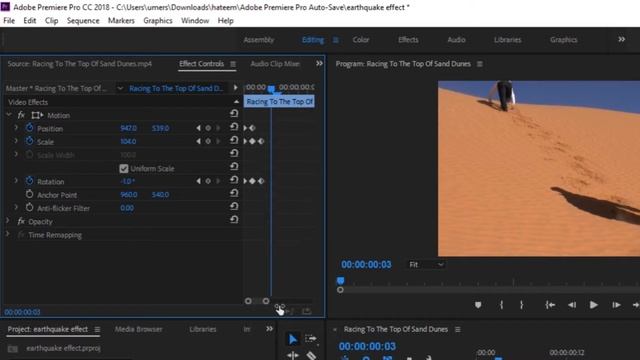Open the Sequence menu
The image size is (640, 360).
tap(83, 20)
